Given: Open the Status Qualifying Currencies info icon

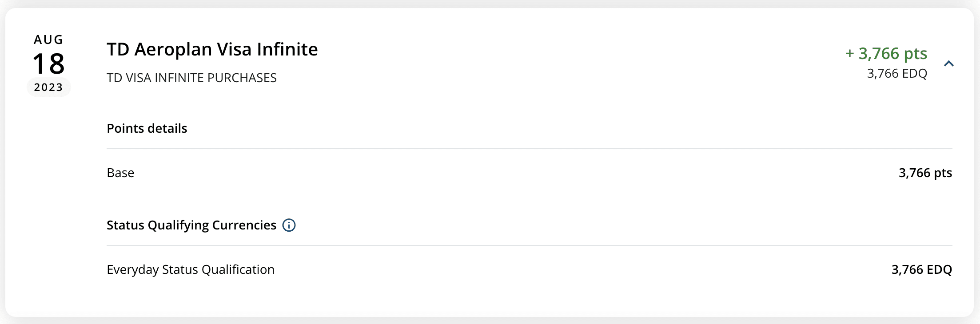Looking at the screenshot, I should tap(289, 225).
